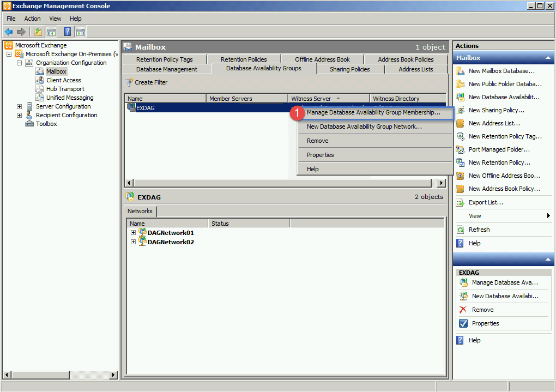Image resolution: width=556 pixels, height=392 pixels.
Task: Click the red Remove icon under EXDAG
Action: 463,310
